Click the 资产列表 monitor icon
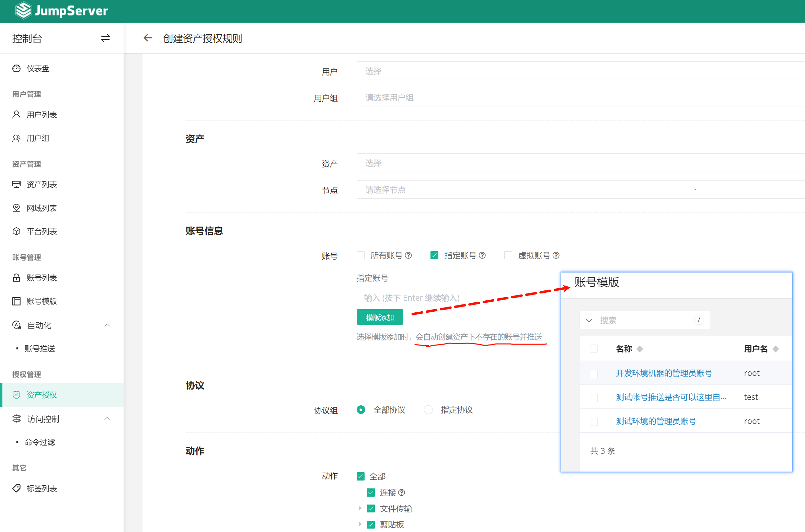This screenshot has width=805, height=532. (x=16, y=185)
